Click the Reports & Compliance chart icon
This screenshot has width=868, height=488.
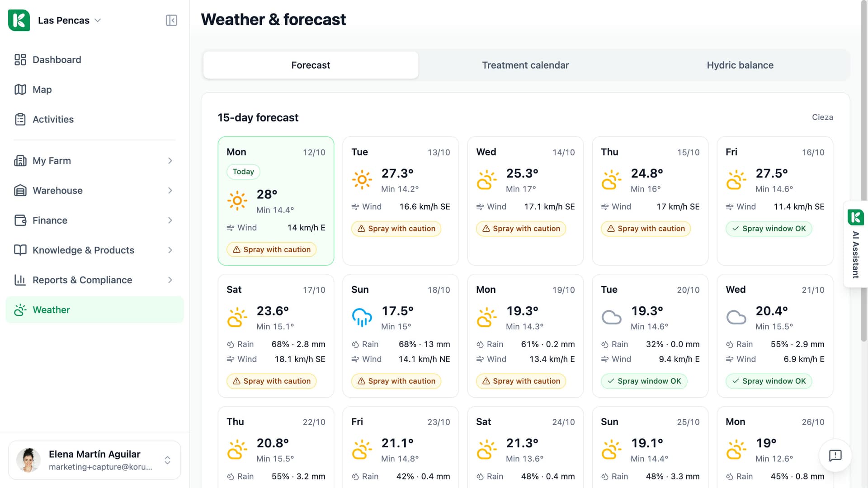20,280
